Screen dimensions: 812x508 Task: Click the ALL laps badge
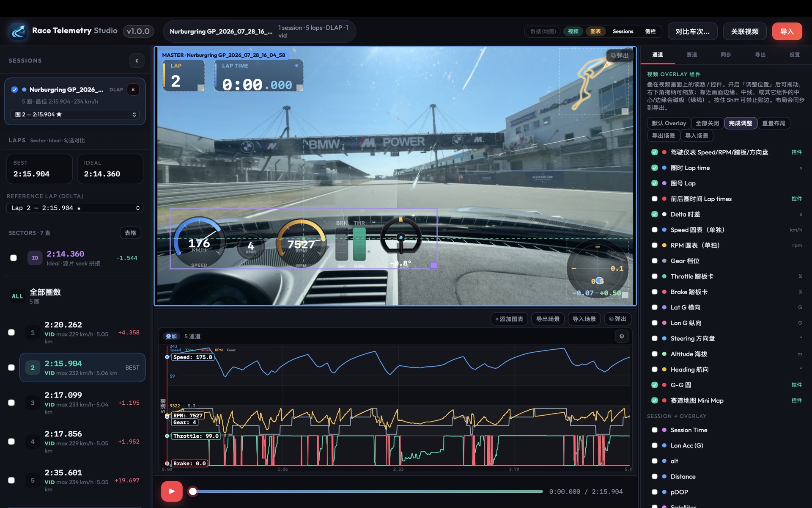click(x=17, y=296)
